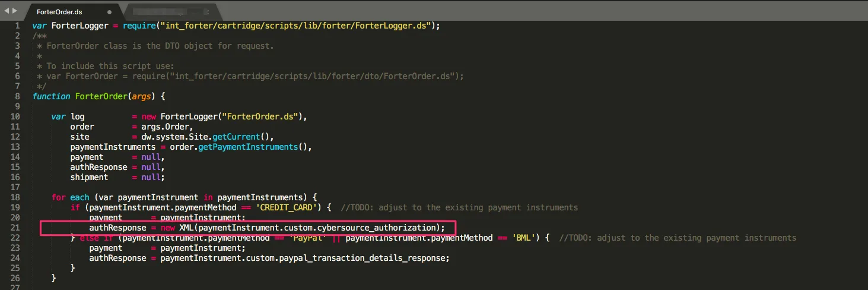868x290 pixels.
Task: Click the closing comment marker on line 7
Action: pos(42,86)
